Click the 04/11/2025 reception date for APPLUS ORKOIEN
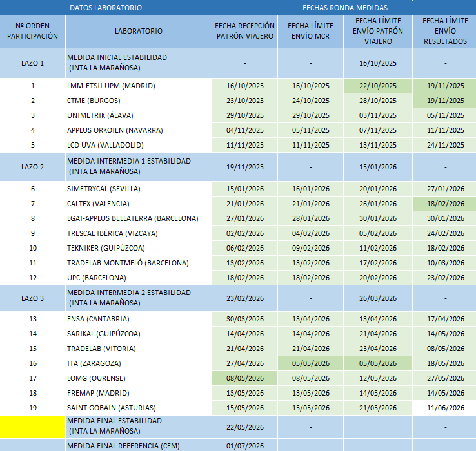 point(244,130)
